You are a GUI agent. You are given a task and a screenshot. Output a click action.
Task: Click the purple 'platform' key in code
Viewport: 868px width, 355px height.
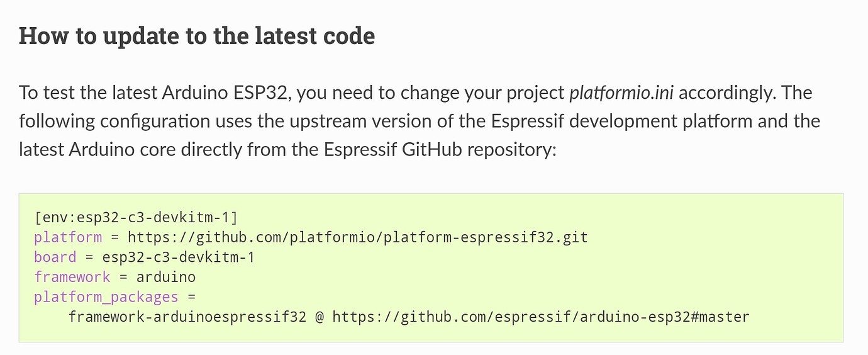[x=68, y=238]
